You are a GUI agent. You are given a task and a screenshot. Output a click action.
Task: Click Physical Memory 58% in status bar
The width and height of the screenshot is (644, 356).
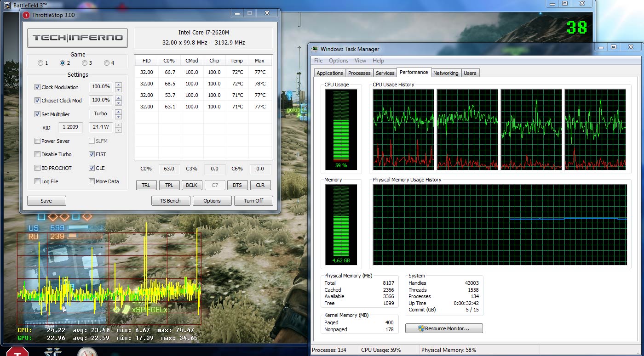click(x=448, y=350)
